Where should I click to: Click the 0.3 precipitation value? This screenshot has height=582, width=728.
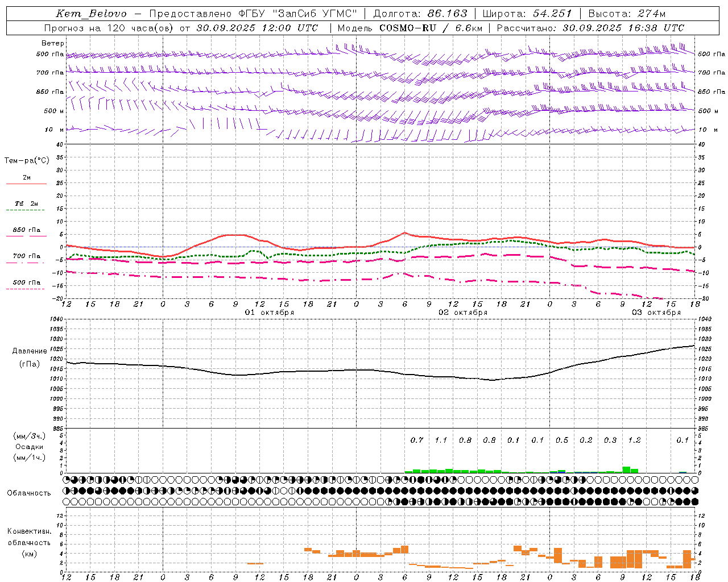(610, 440)
